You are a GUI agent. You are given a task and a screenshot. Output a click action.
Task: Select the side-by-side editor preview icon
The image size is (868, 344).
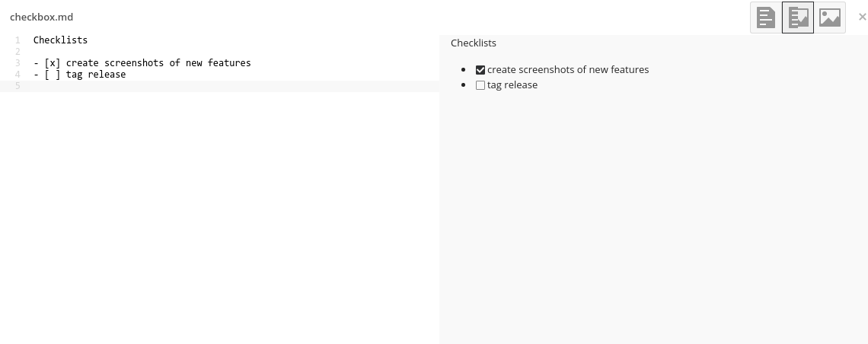pos(798,18)
